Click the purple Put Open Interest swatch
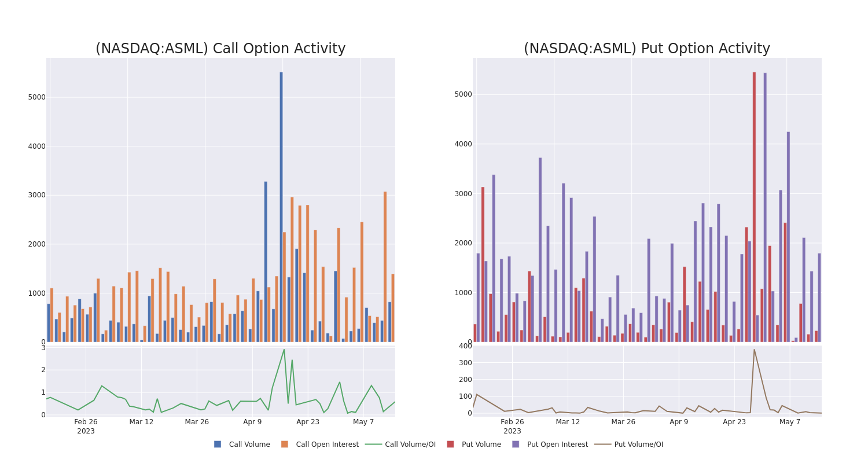 point(516,444)
